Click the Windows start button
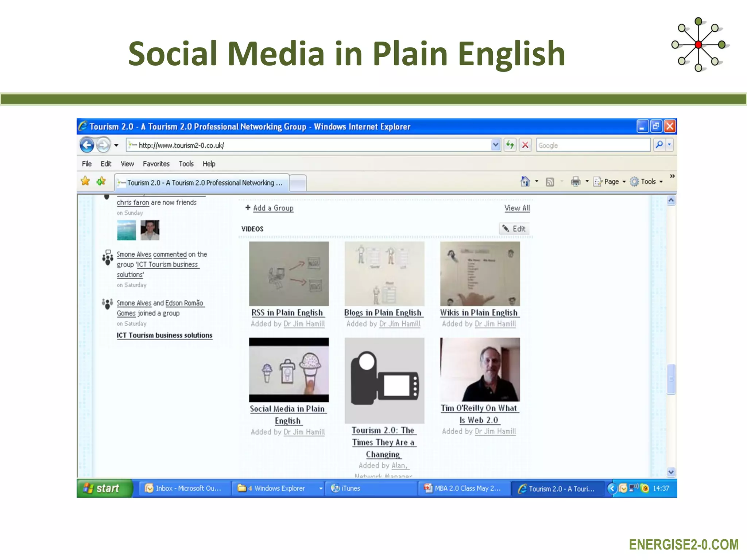The image size is (747, 560). click(x=105, y=488)
